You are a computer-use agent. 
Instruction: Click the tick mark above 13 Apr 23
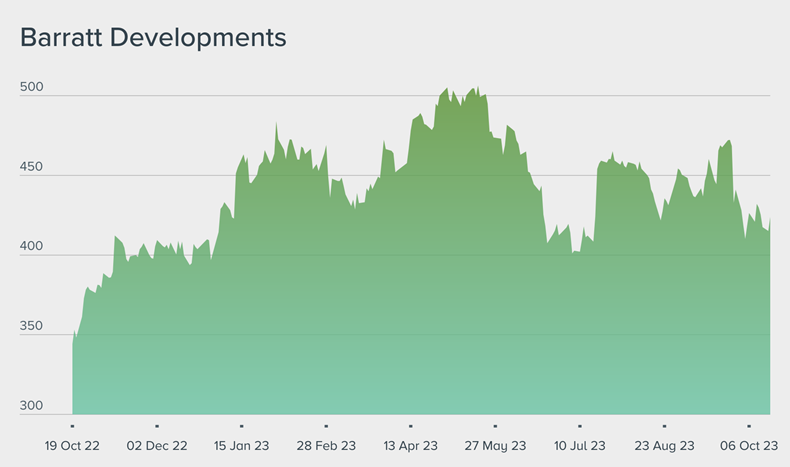[x=411, y=425]
